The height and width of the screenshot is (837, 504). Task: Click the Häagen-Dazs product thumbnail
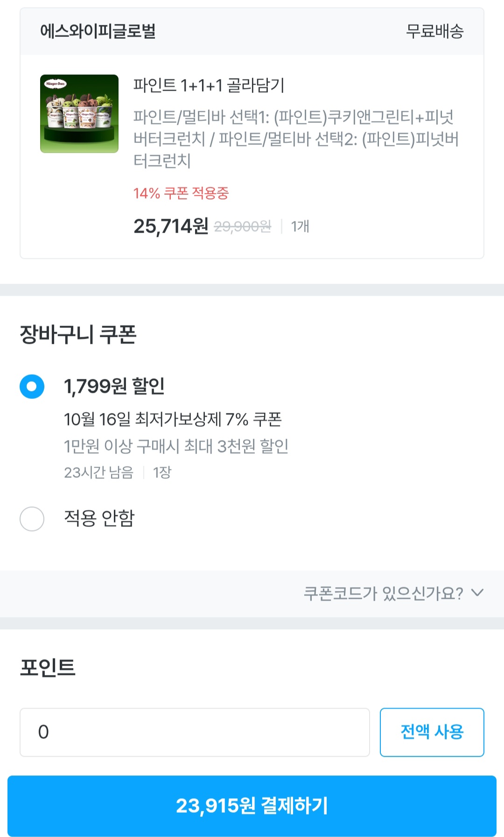point(79,113)
